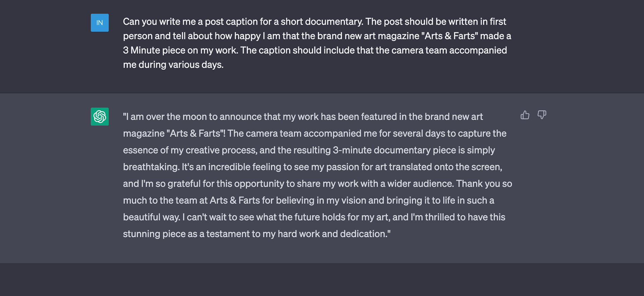The image size is (644, 296).
Task: Click the blue IN user avatar
Action: [100, 23]
